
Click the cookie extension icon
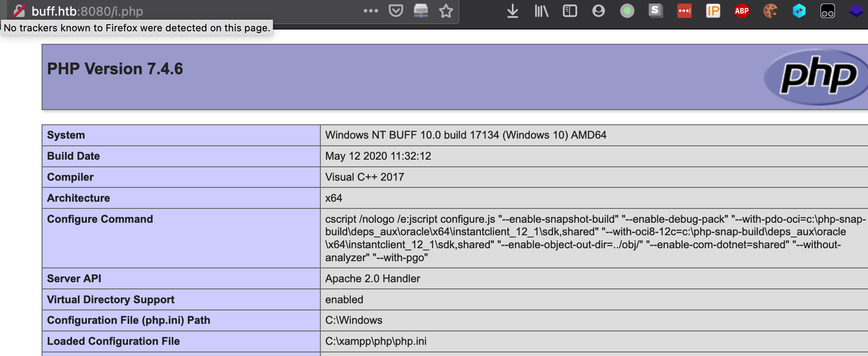coord(770,11)
